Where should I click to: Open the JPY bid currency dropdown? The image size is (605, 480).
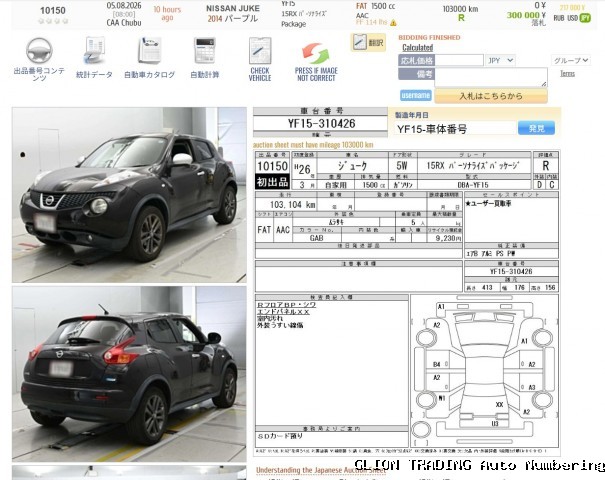click(x=500, y=60)
